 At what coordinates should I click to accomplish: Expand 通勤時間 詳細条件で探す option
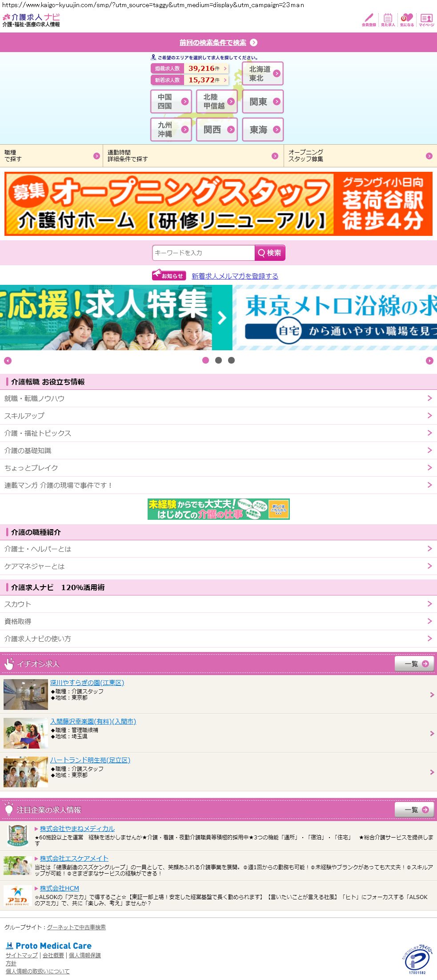click(x=193, y=156)
